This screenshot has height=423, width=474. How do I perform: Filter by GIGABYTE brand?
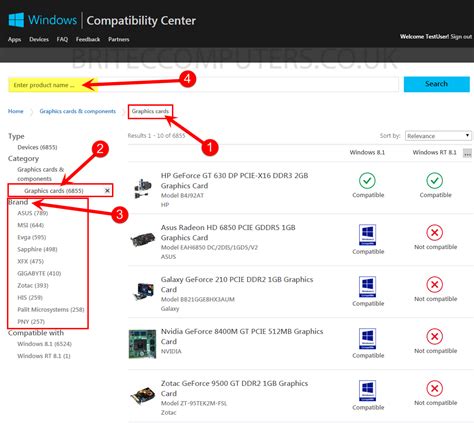pos(39,273)
